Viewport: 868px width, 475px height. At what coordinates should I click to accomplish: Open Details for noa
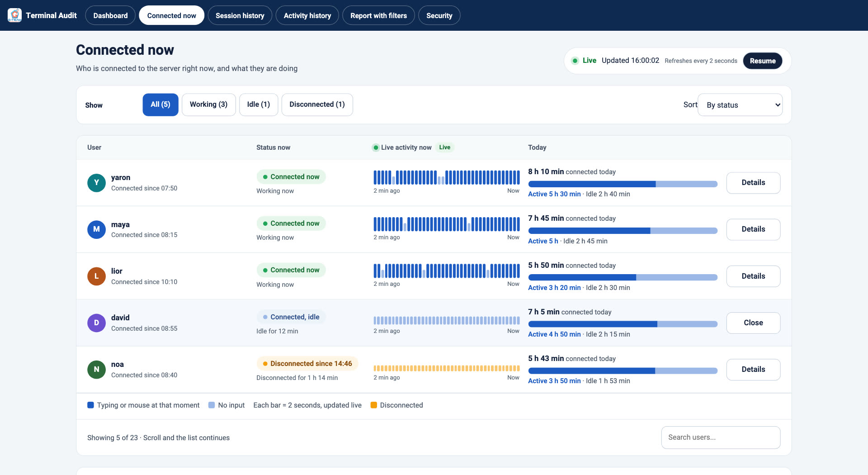(753, 370)
